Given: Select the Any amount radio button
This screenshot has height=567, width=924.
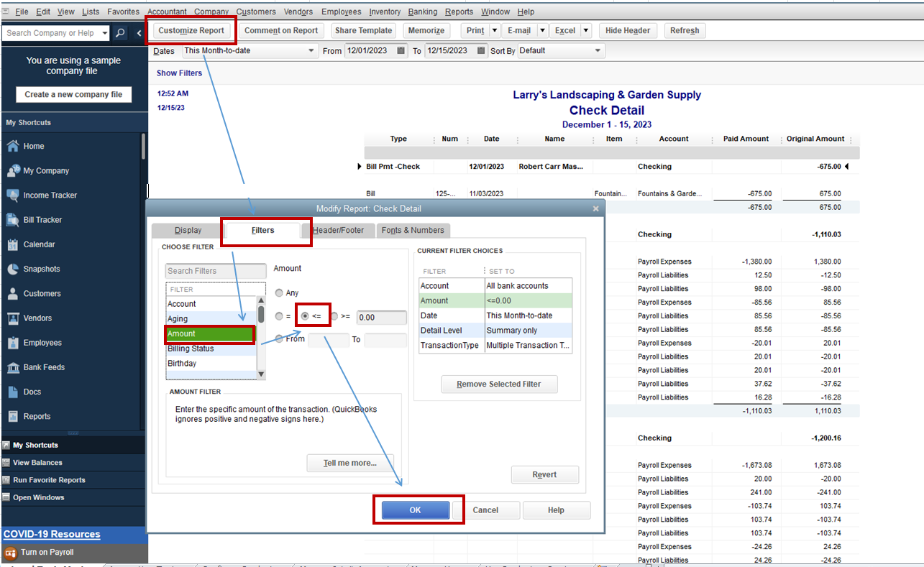Looking at the screenshot, I should [279, 292].
